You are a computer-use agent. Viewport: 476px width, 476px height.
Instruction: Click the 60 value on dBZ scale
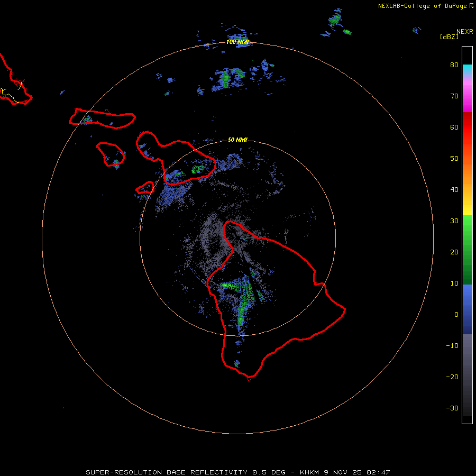454,127
